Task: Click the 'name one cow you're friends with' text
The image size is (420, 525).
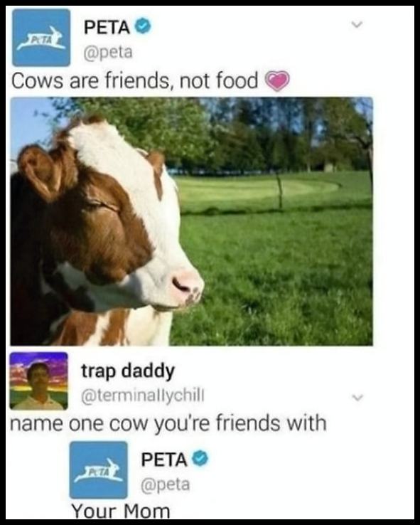Action: (168, 423)
